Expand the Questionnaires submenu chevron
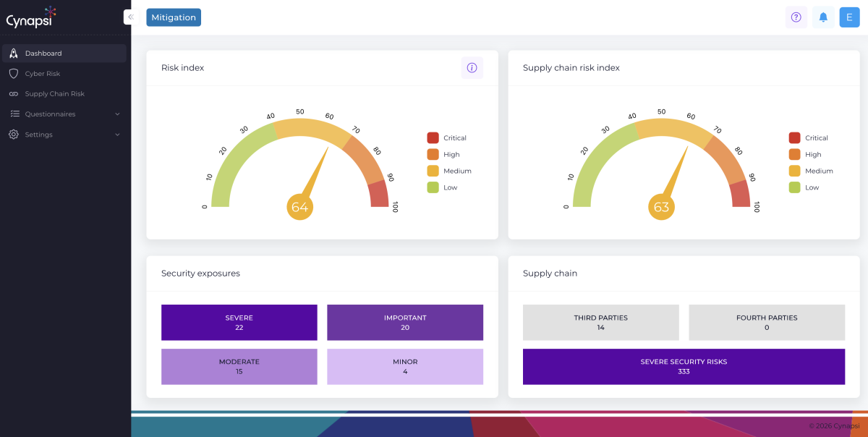The width and height of the screenshot is (868, 437). pos(117,114)
